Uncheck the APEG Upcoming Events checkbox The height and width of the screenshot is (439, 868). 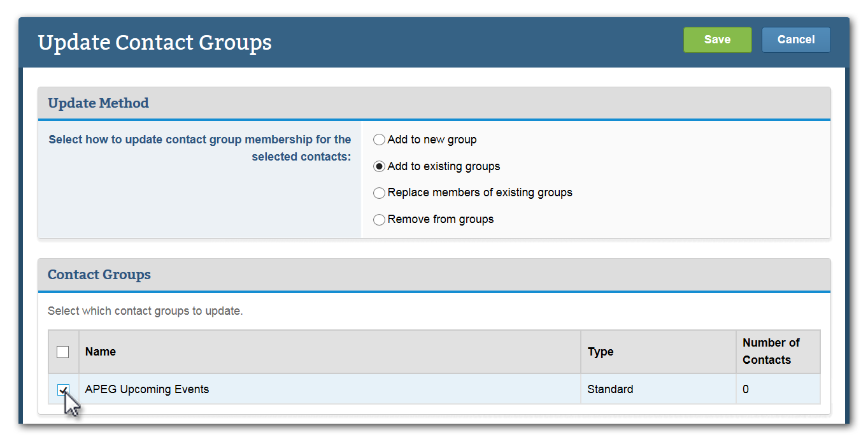pos(63,389)
